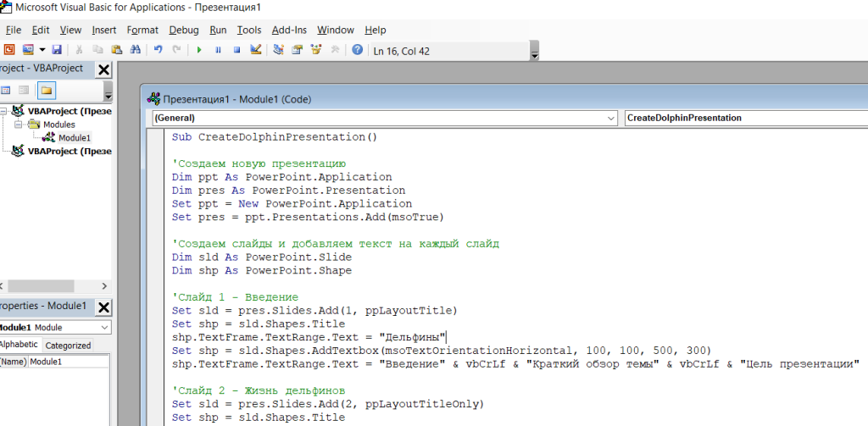Click the "Sub CreateDolphinPresentation()" code line
This screenshot has width=868, height=426.
tap(275, 137)
